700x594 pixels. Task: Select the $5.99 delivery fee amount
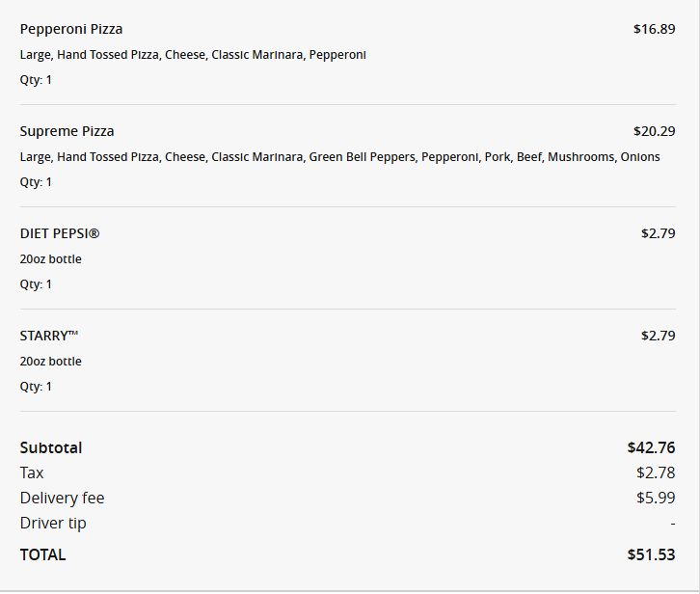click(656, 498)
